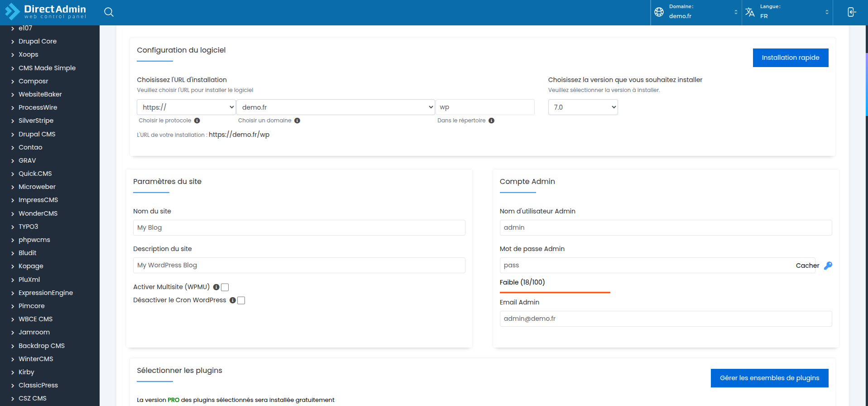Open the Domaine selector in header
Screen dimensions: 868x406
[x=696, y=12]
